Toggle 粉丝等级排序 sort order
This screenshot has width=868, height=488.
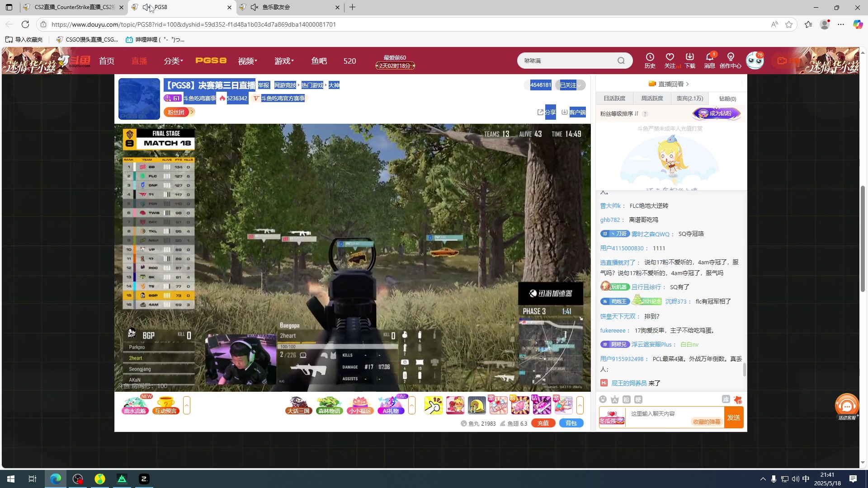[619, 114]
